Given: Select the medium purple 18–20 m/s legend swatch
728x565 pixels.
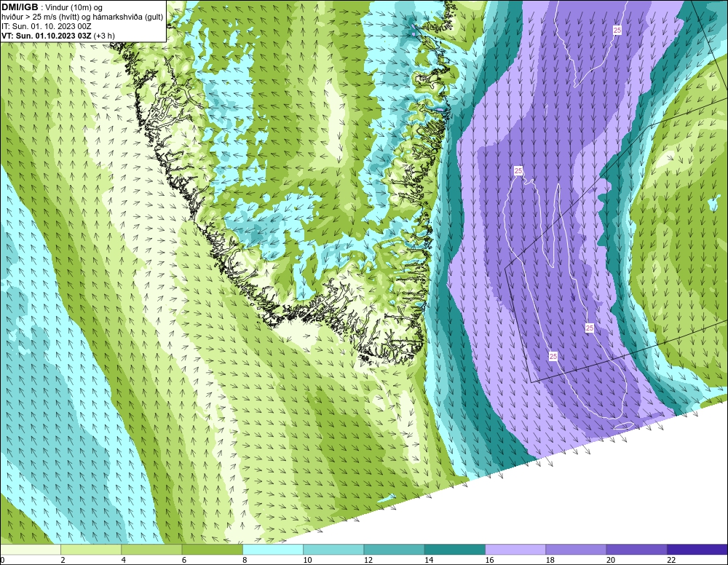Looking at the screenshot, I should (576, 550).
